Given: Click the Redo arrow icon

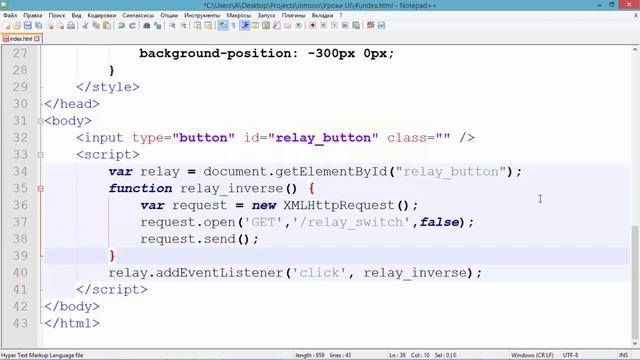Looking at the screenshot, I should point(132,25).
